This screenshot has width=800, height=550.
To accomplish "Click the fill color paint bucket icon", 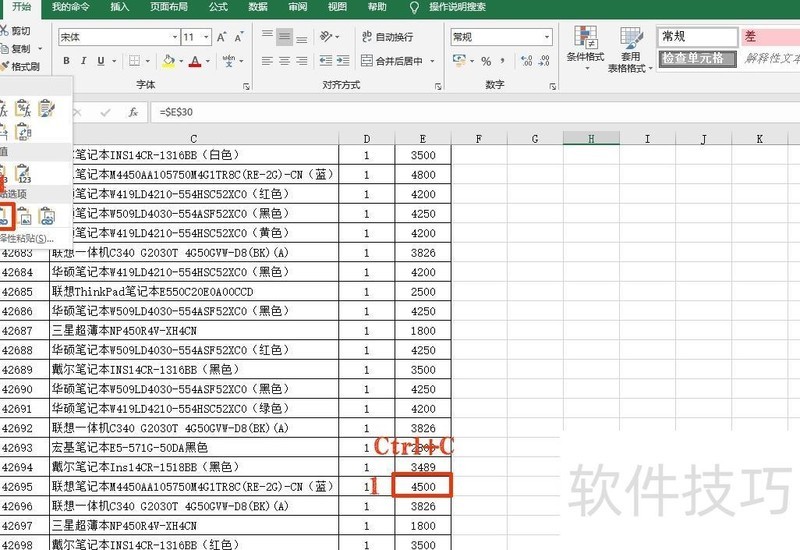I will (x=168, y=61).
